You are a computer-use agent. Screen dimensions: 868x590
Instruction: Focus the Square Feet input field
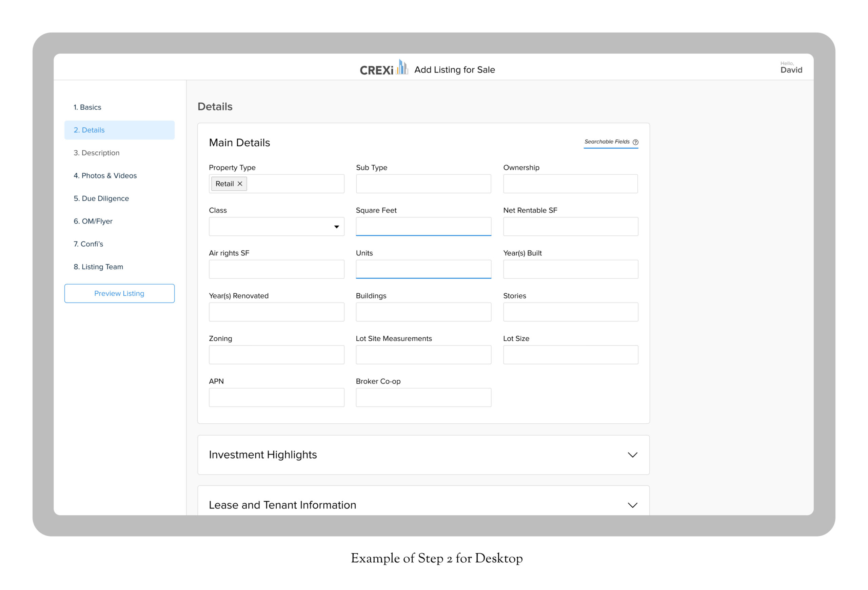tap(423, 227)
